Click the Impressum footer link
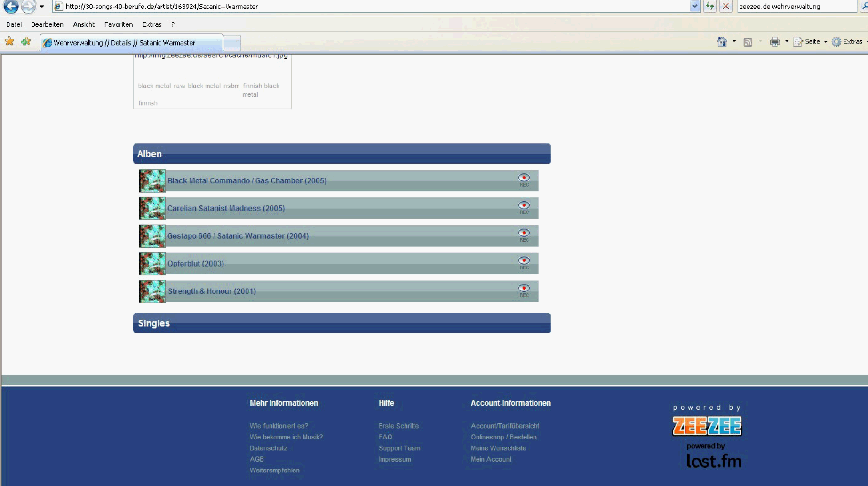This screenshot has height=486, width=868. click(x=394, y=459)
